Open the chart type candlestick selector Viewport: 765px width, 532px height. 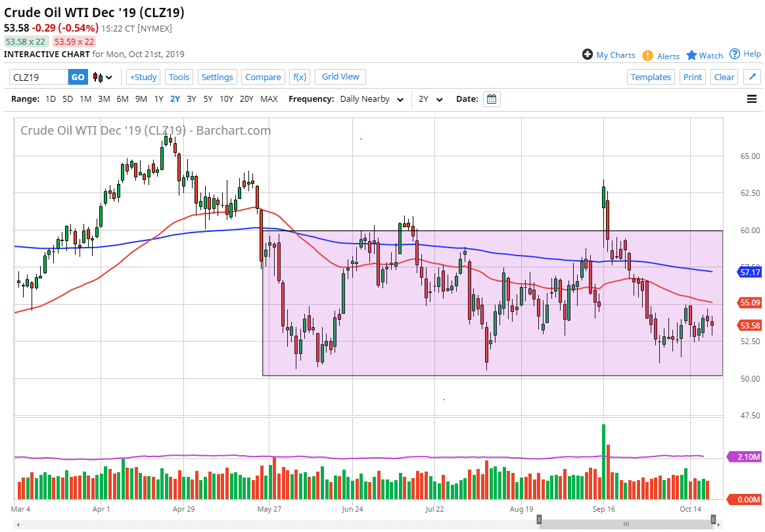103,78
